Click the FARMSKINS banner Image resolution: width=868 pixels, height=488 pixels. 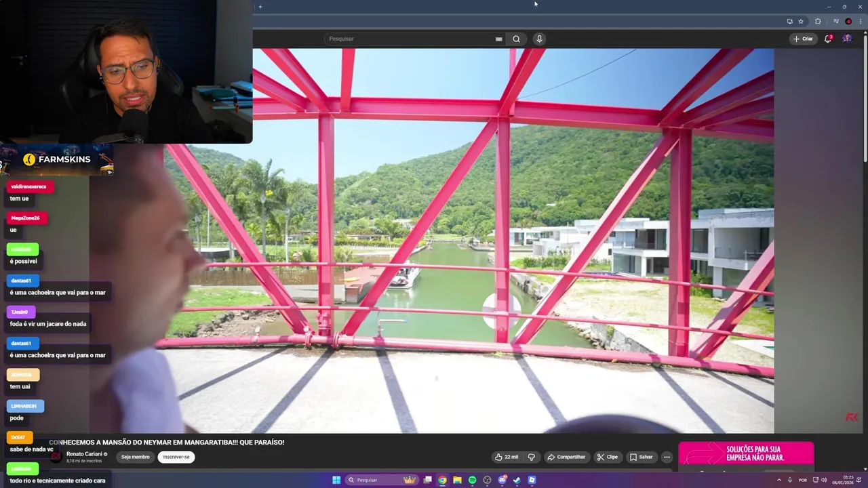coord(56,159)
